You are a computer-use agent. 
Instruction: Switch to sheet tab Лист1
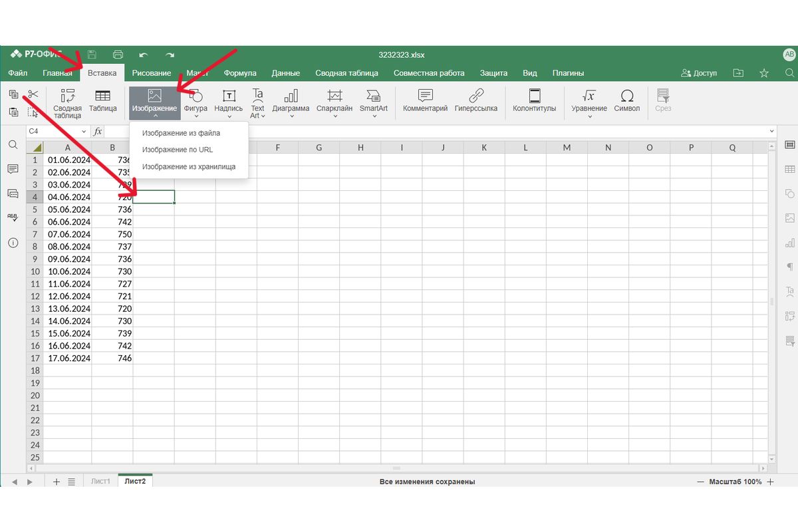pyautogui.click(x=100, y=481)
